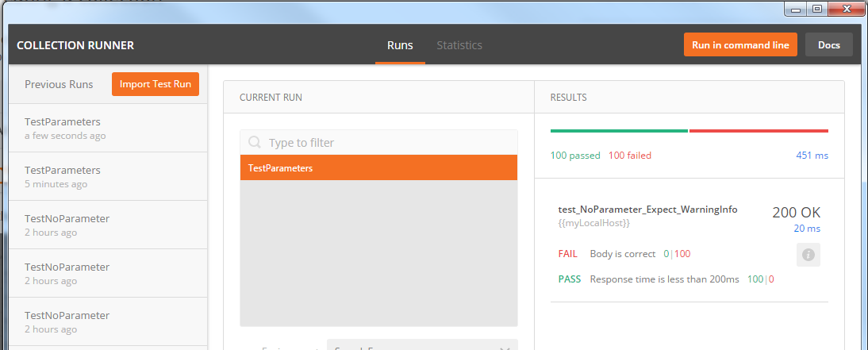868x350 pixels.
Task: Click the search magnifier in filter box
Action: [x=255, y=142]
